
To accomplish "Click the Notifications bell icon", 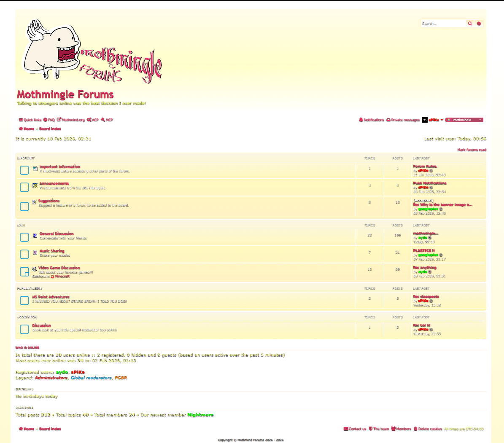I will [x=361, y=120].
